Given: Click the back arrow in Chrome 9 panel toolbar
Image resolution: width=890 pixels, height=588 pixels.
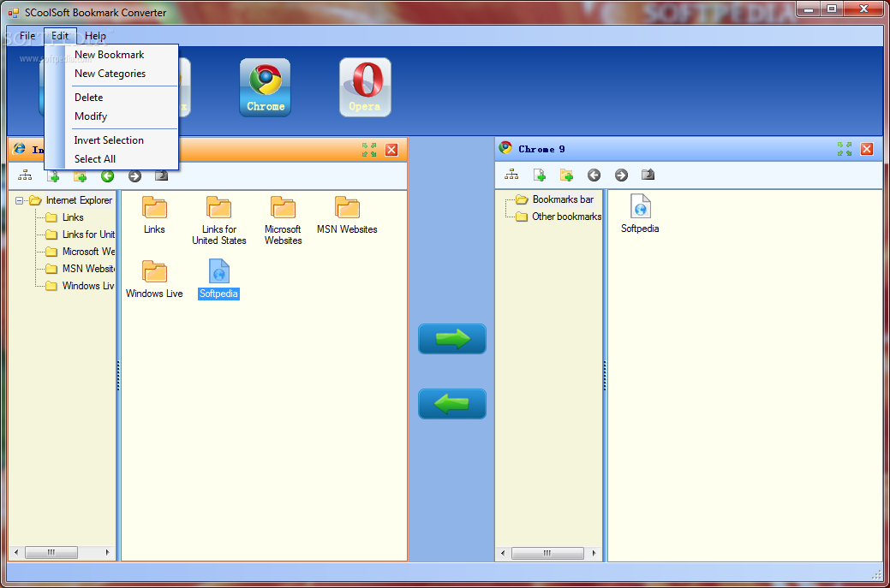Looking at the screenshot, I should tap(594, 175).
